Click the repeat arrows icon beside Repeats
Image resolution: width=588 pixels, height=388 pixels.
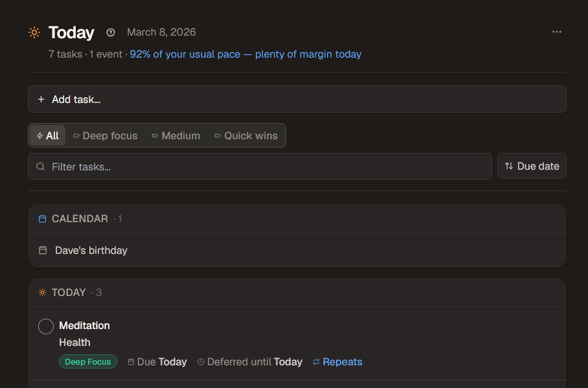(316, 361)
